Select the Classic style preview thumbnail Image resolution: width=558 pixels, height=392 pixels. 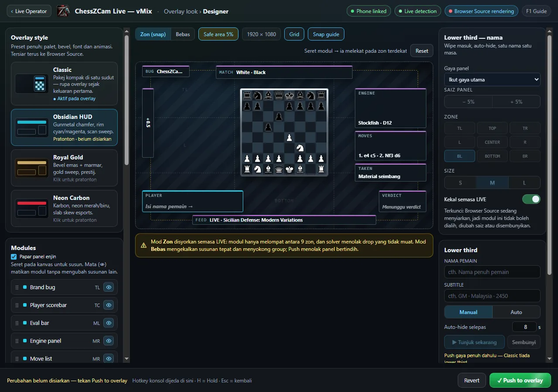31,84
